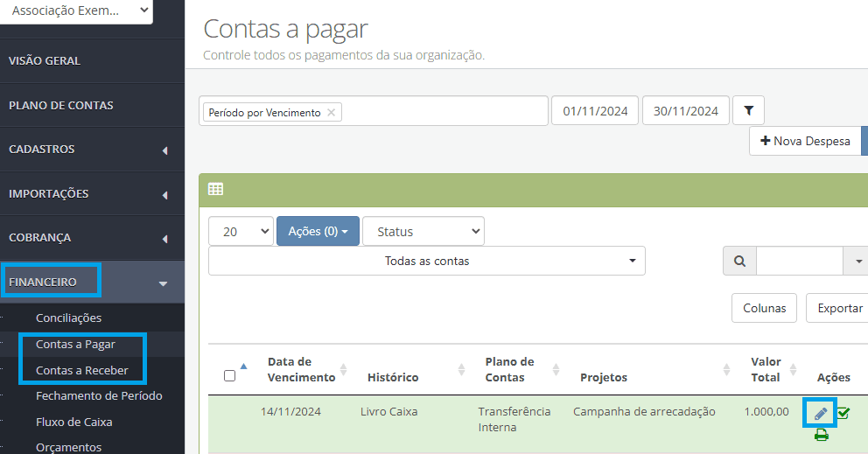Go to Contas a Receber submenu item

click(x=82, y=370)
